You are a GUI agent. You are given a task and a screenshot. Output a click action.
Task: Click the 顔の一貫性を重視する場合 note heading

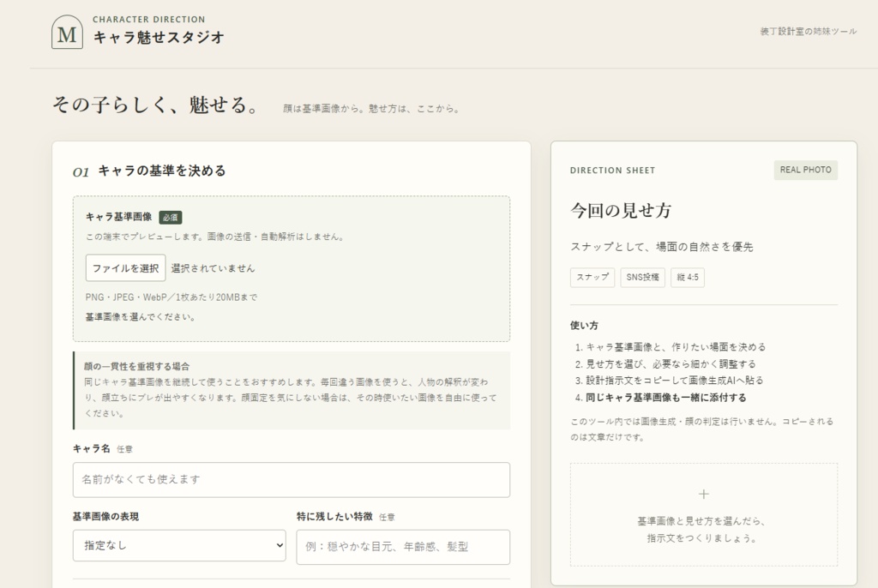pyautogui.click(x=136, y=366)
